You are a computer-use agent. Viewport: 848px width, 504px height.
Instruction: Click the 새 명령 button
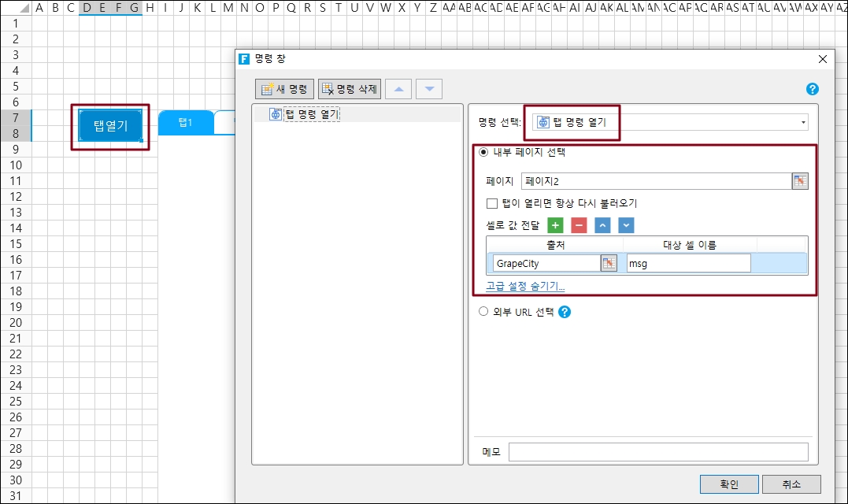pyautogui.click(x=285, y=89)
